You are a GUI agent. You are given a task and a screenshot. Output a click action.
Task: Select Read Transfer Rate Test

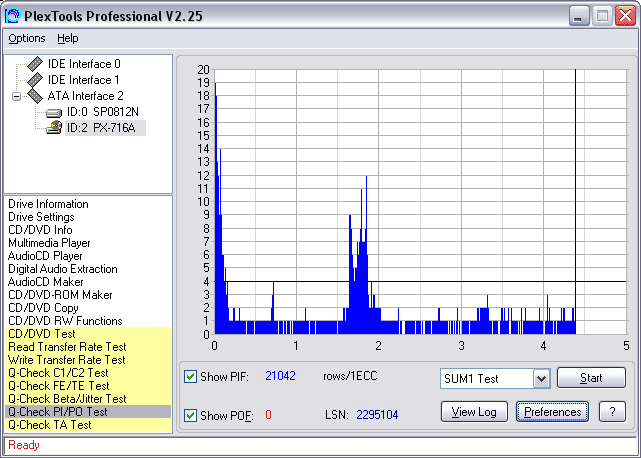pos(88,347)
